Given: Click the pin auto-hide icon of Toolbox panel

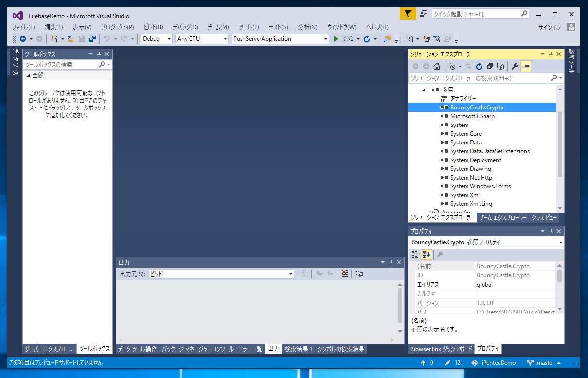Looking at the screenshot, I should click(99, 54).
